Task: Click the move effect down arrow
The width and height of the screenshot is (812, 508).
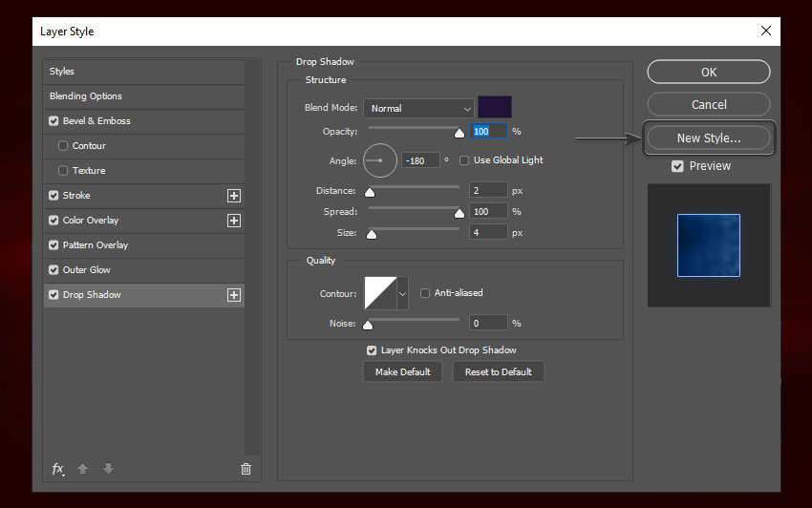Action: pos(108,469)
